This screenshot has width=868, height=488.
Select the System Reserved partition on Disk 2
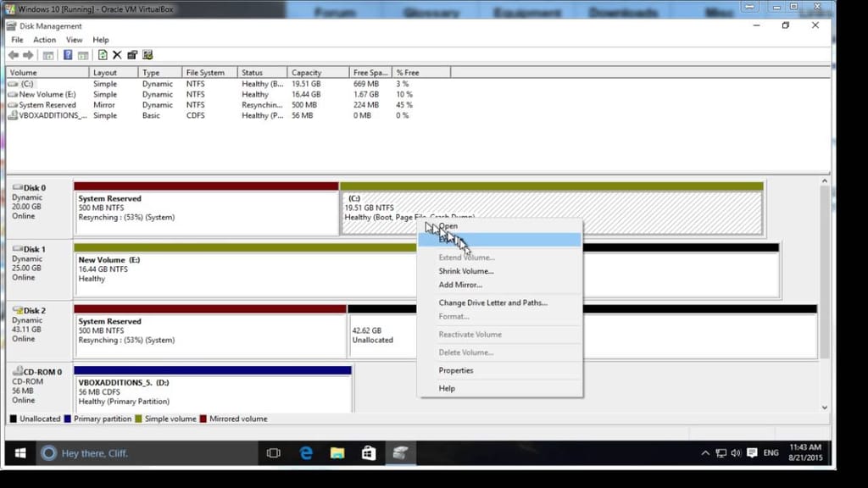pos(210,331)
